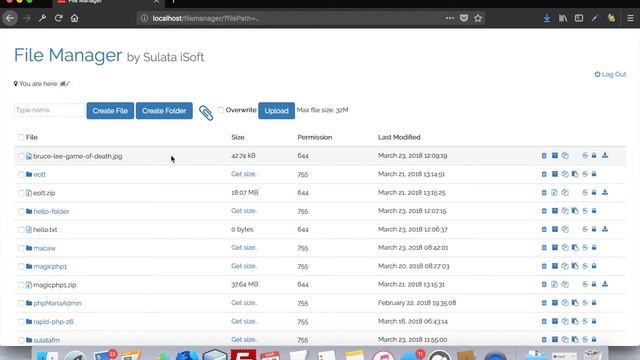Image resolution: width=640 pixels, height=360 pixels.
Task: Click the Permission column header
Action: pyautogui.click(x=315, y=137)
